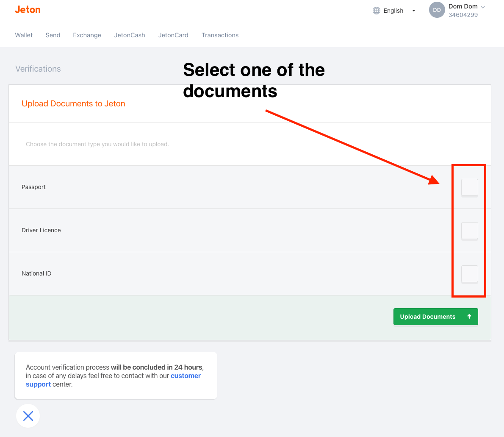The image size is (504, 437).
Task: Click the Jeton logo
Action: point(27,9)
